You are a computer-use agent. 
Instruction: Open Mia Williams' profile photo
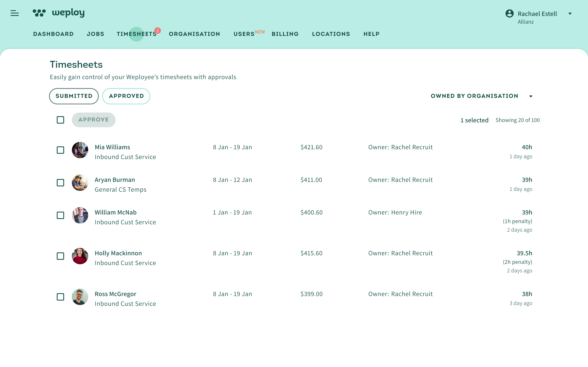(x=80, y=150)
